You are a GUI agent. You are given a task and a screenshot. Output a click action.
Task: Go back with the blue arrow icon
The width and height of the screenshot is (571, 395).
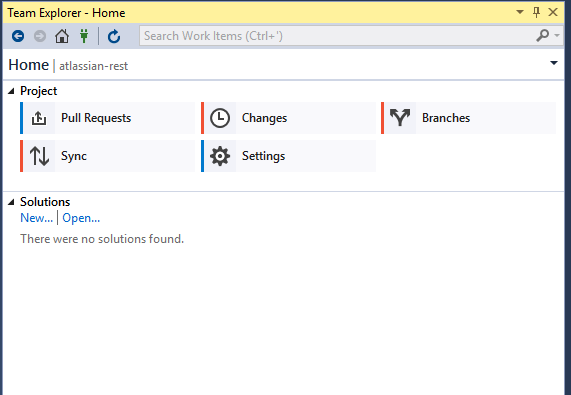[x=18, y=36]
